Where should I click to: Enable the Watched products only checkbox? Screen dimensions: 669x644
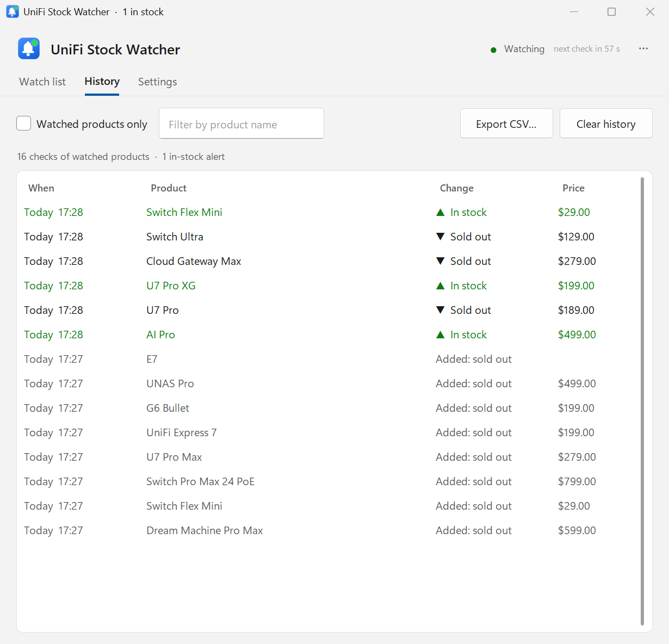(24, 123)
